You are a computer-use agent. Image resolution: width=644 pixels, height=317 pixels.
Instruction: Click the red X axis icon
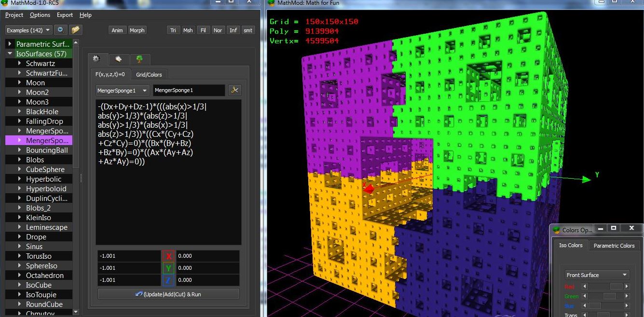168,257
